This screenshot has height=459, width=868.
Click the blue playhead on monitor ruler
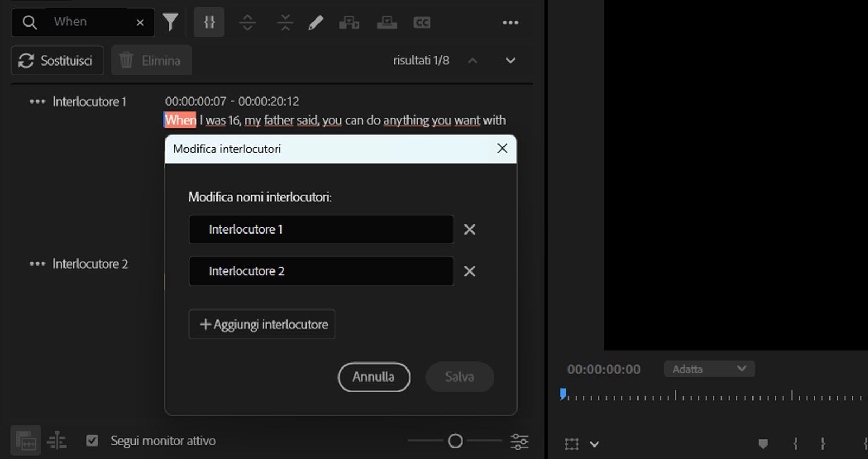(x=563, y=394)
